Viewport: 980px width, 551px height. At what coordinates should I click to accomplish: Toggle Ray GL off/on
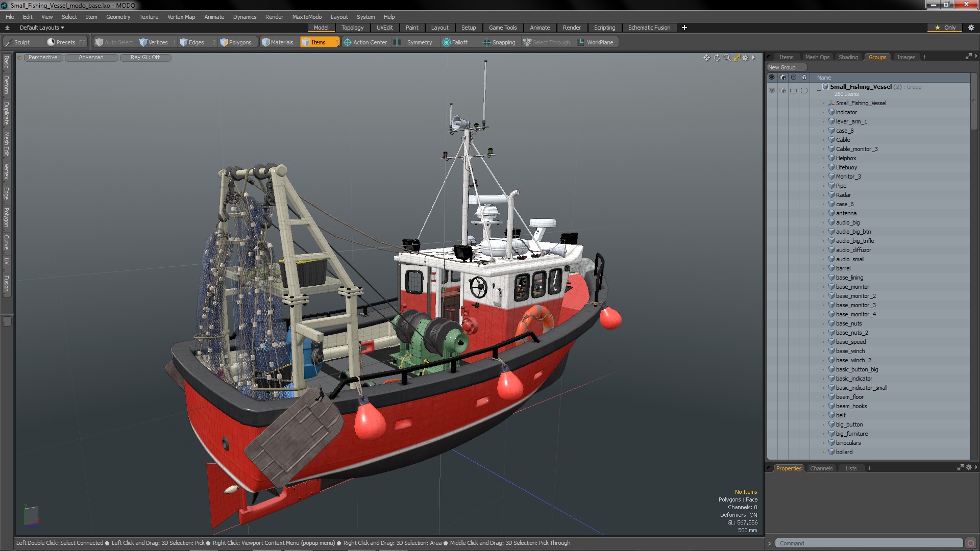(145, 58)
